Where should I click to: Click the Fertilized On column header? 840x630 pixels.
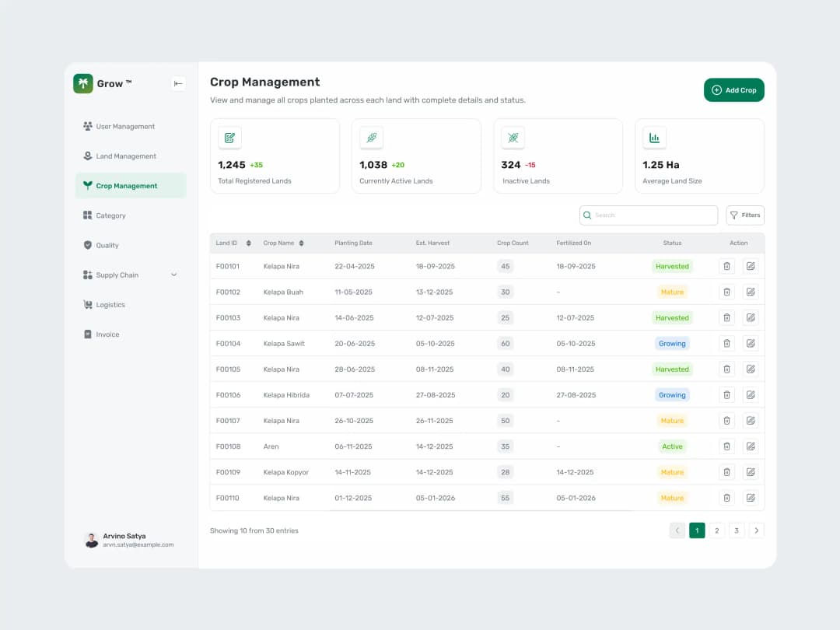(x=574, y=243)
